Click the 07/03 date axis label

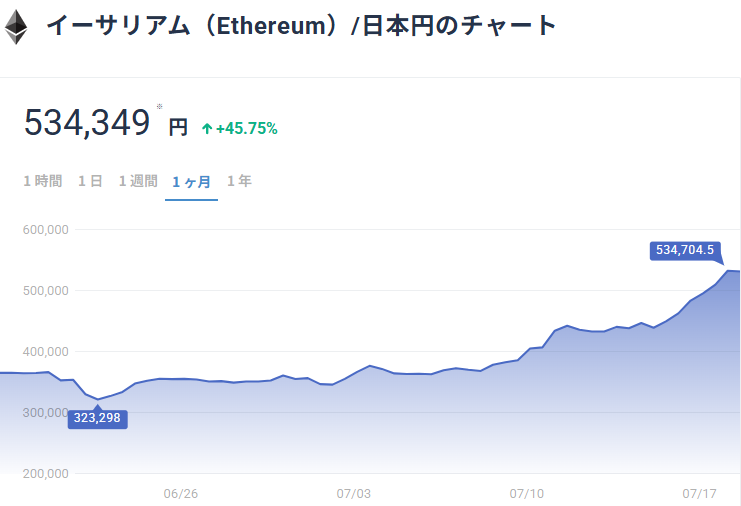(353, 494)
